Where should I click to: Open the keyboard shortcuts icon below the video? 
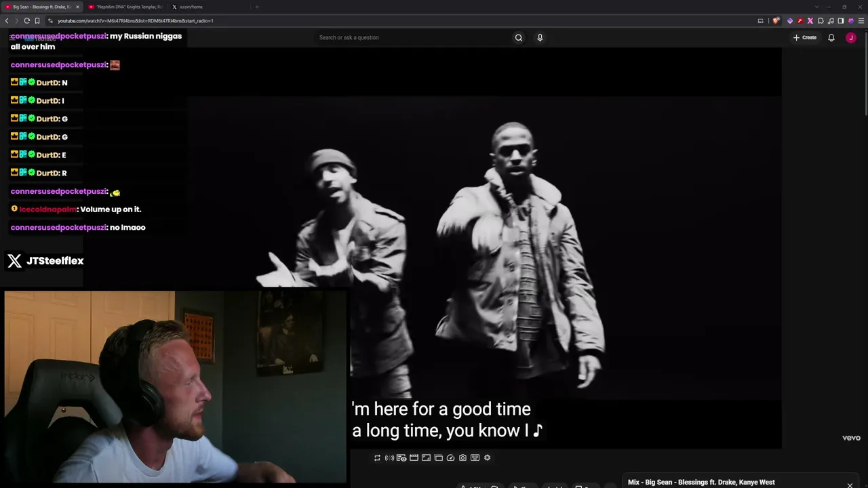(x=475, y=458)
